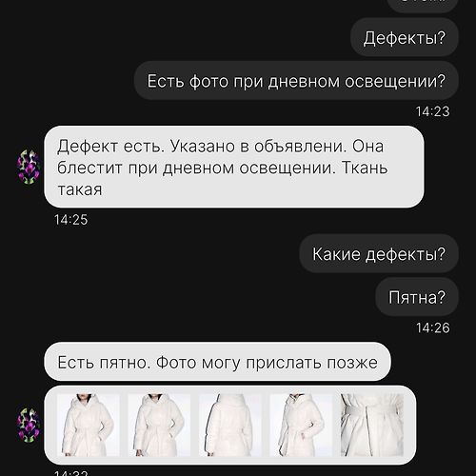
Task: Tap the reply 'Дефект есть. Указано в объявлени'
Action: pos(234,167)
